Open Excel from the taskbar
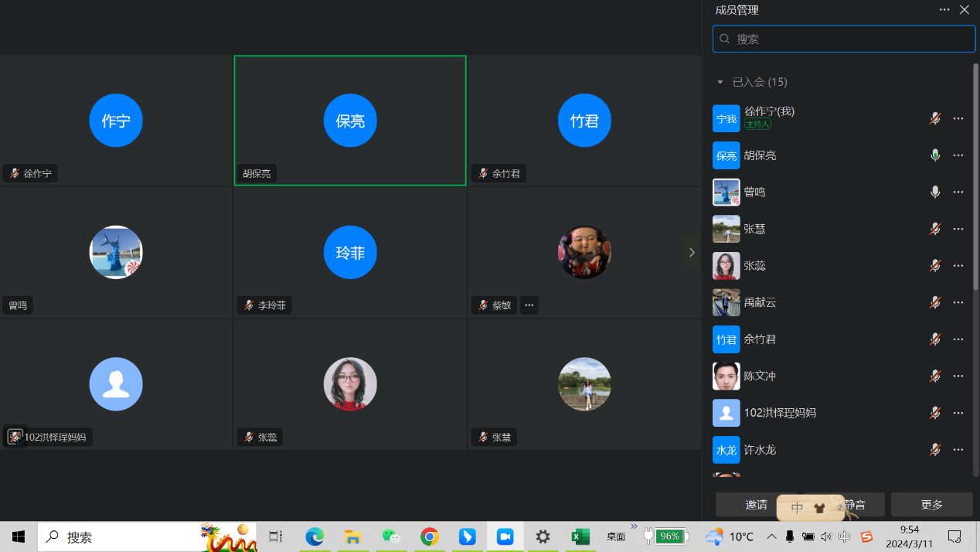The height and width of the screenshot is (552, 980). (580, 537)
